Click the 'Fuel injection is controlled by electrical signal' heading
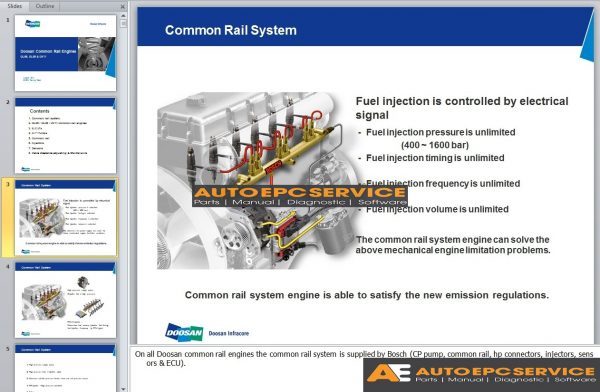 pos(462,108)
